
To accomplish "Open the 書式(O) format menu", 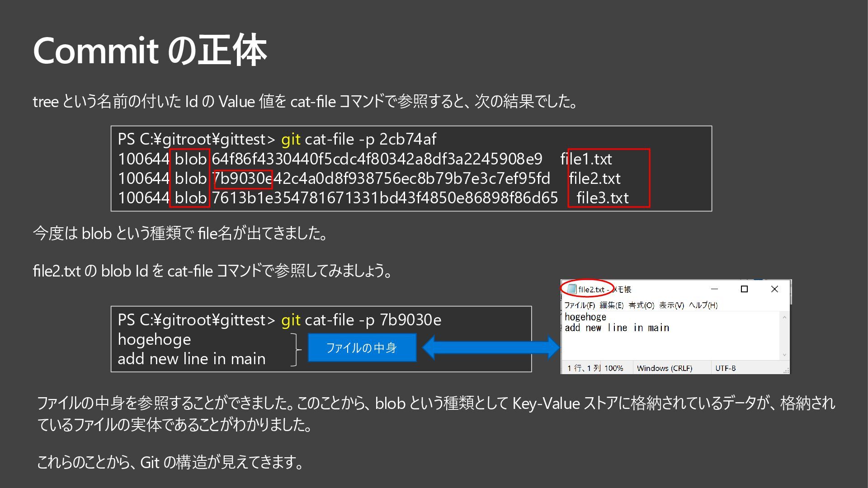I will [641, 305].
